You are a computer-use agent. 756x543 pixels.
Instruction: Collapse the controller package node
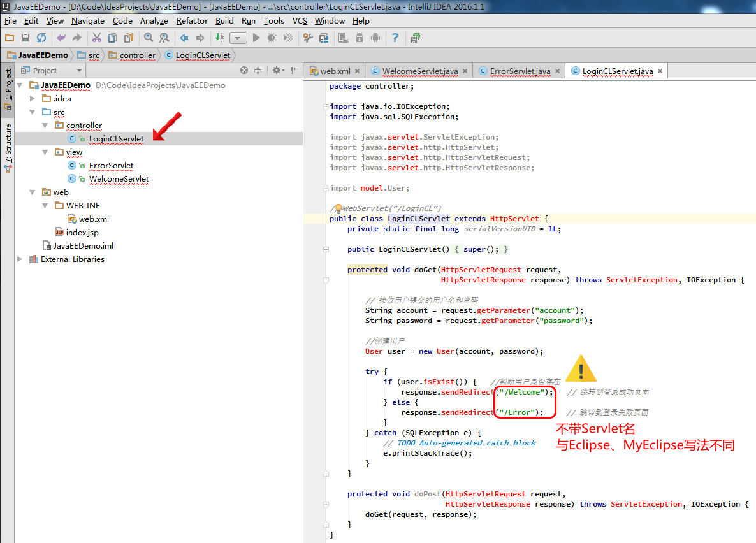tap(45, 126)
